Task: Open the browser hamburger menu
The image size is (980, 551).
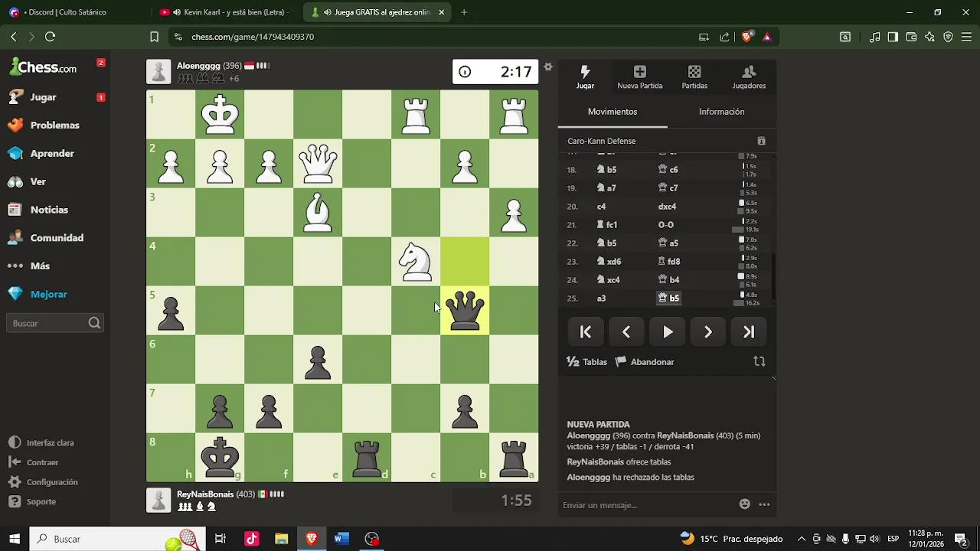Action: (967, 37)
